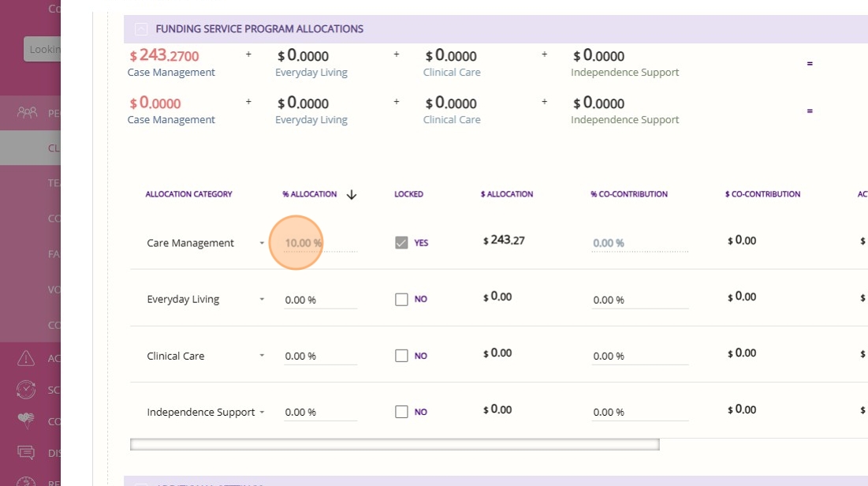Image resolution: width=868 pixels, height=486 pixels.
Task: Check the Locked box for Independence Support
Action: (401, 412)
